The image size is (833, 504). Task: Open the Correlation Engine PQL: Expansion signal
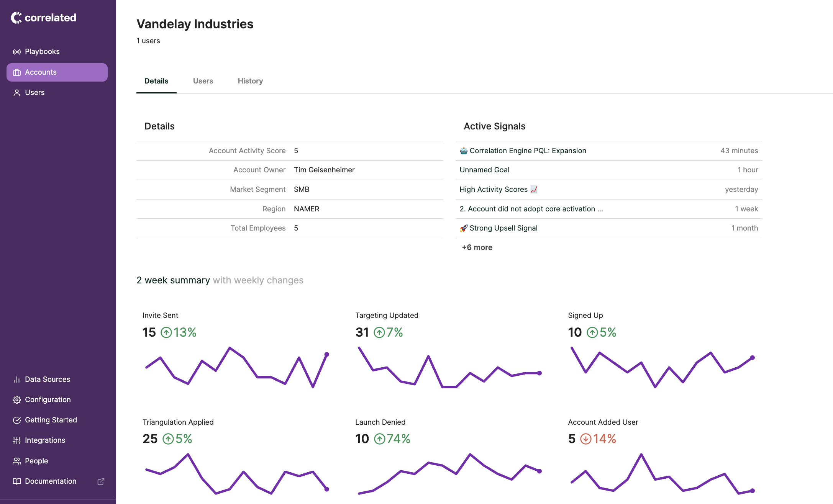(528, 151)
